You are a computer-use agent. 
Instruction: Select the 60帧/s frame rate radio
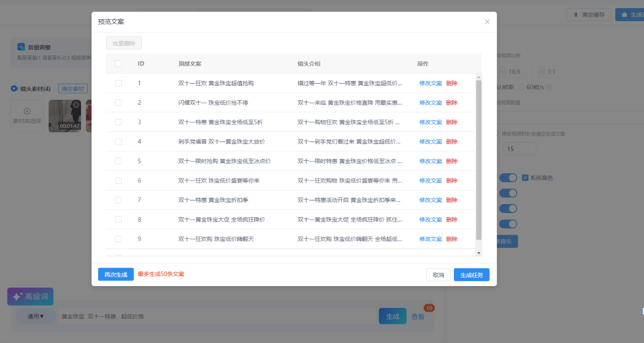[522, 87]
